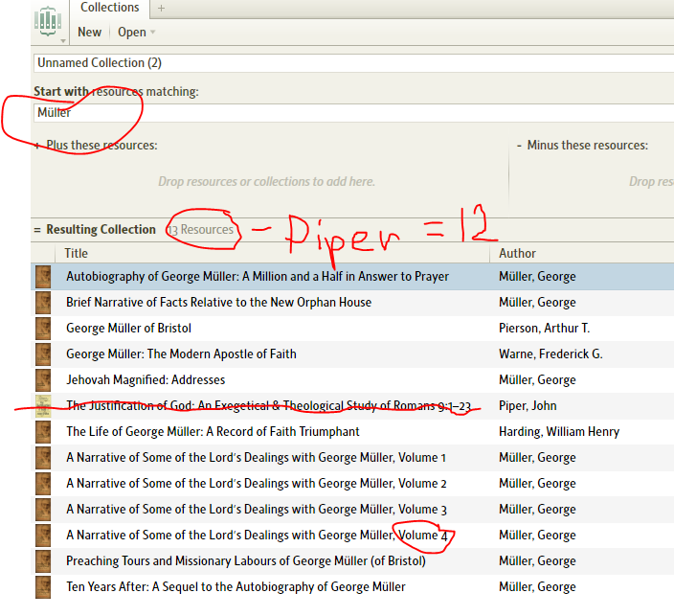Click cover icon of The Modern Apostle of Faith

coord(43,354)
